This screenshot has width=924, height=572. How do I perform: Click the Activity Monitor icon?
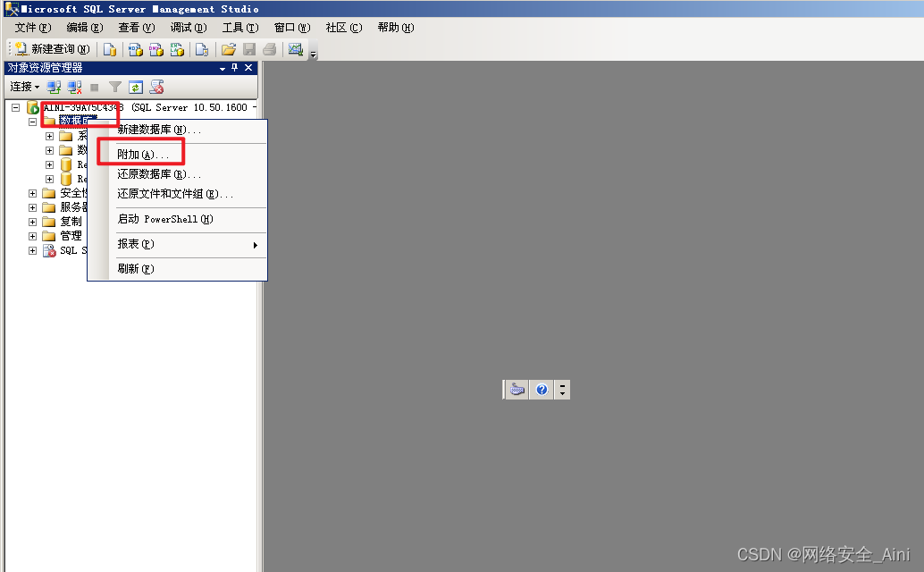pyautogui.click(x=295, y=49)
